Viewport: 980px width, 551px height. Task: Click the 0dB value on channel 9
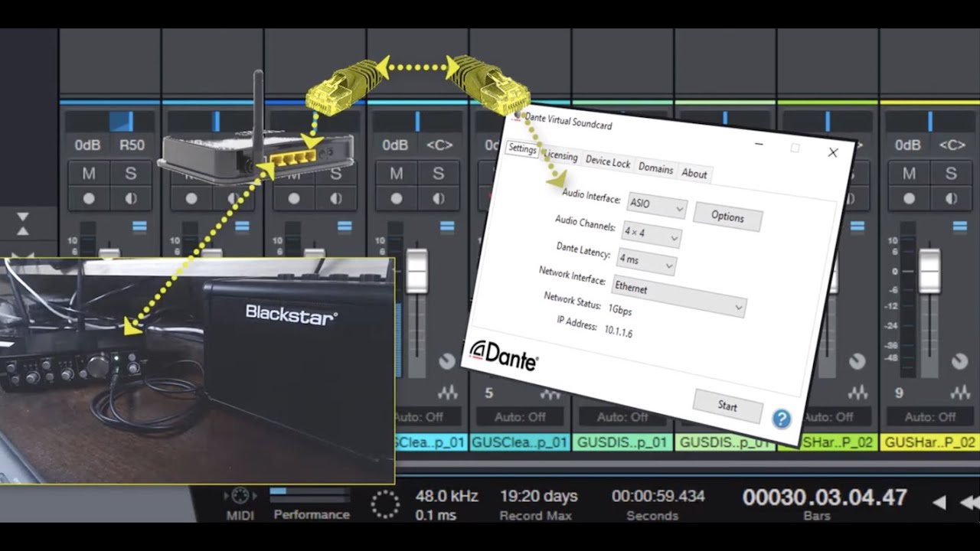(x=908, y=145)
